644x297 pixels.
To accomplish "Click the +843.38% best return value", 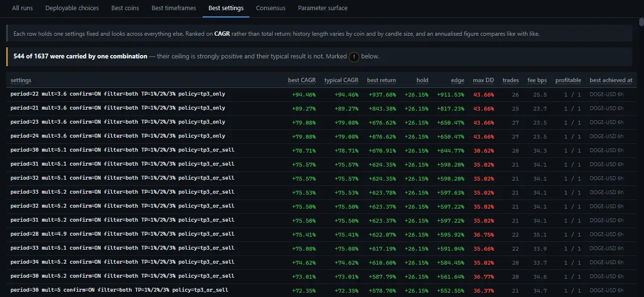I will pos(383,109).
